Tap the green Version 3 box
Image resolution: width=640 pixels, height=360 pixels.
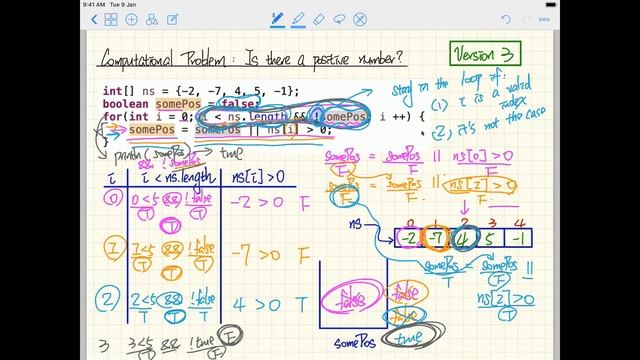[x=485, y=53]
